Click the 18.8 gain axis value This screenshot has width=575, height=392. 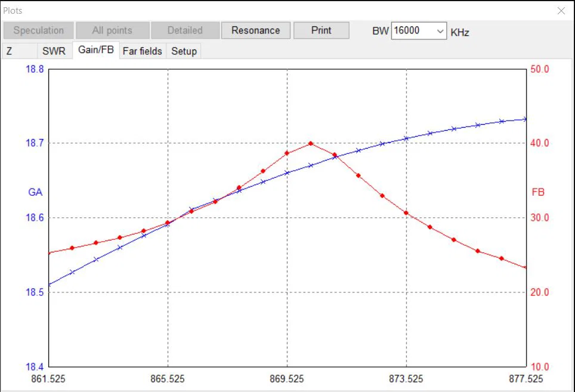pos(35,69)
